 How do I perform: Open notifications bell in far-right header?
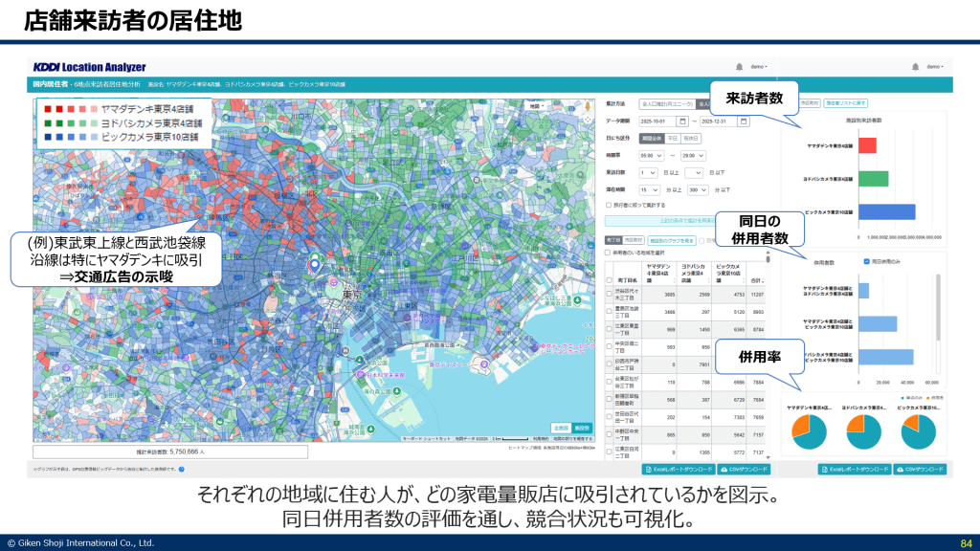916,67
